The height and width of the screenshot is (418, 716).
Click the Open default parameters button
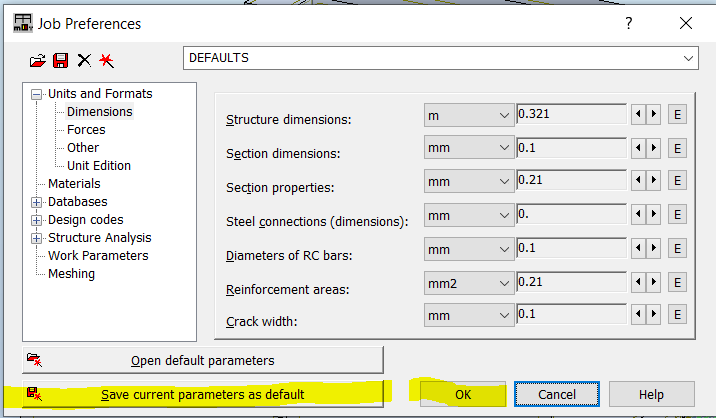click(x=202, y=360)
